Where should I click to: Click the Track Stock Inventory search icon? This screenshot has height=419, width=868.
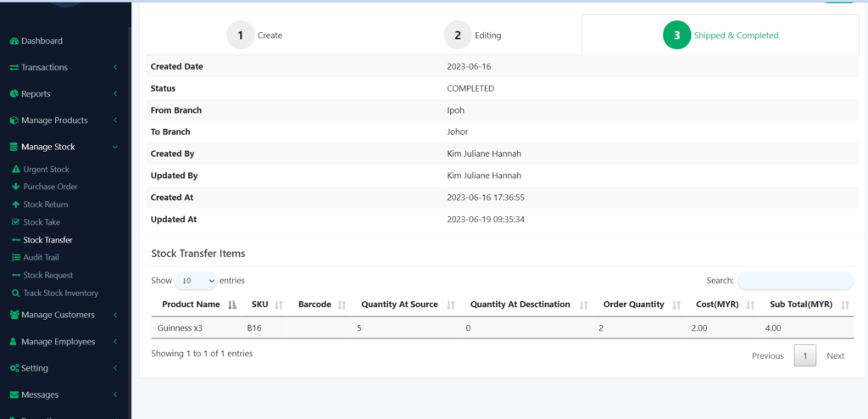(x=15, y=293)
